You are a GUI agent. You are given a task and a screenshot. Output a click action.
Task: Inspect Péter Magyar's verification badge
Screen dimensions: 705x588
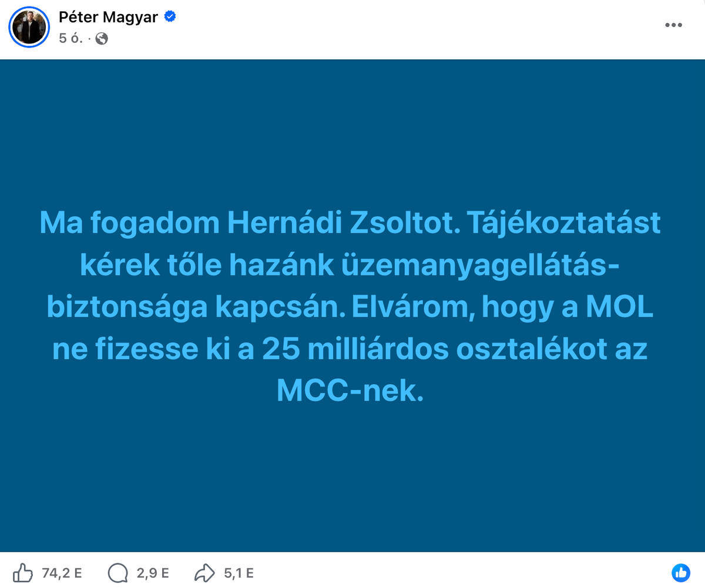(x=169, y=18)
